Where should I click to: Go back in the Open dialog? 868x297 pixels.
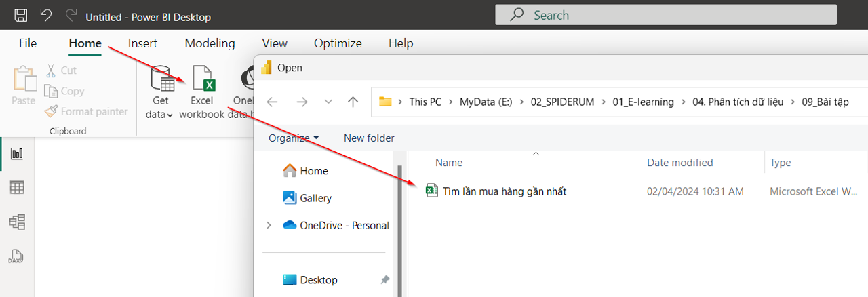(x=272, y=102)
